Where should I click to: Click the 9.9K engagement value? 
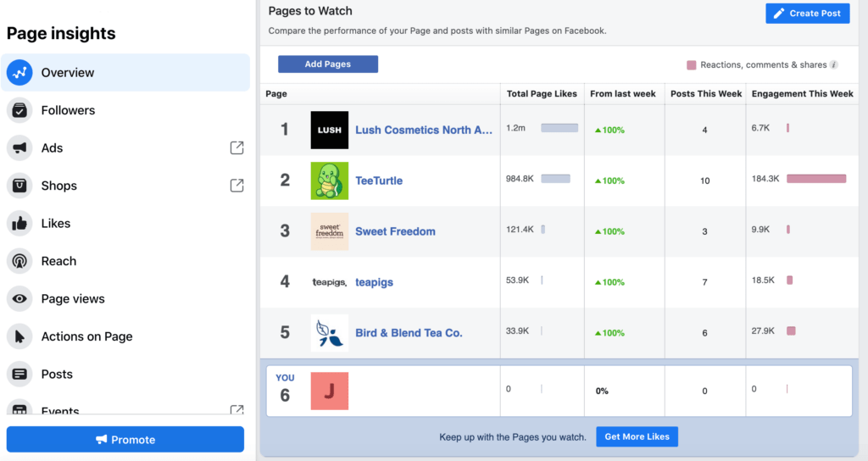click(x=760, y=229)
